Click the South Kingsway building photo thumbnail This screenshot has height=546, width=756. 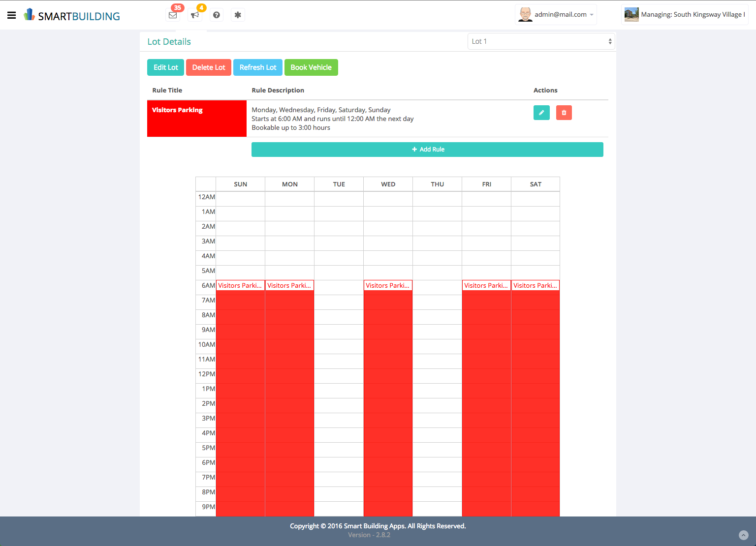[631, 14]
